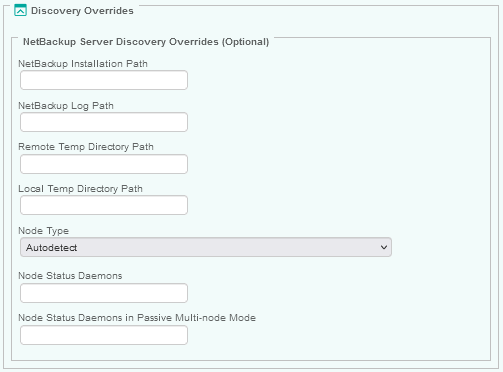Open the Node Type Autodetect dropdown
Screen dimensions: 503x372
pyautogui.click(x=206, y=247)
